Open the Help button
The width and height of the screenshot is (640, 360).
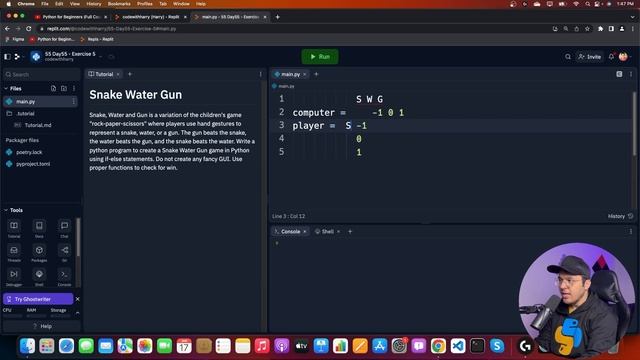[x=42, y=326]
